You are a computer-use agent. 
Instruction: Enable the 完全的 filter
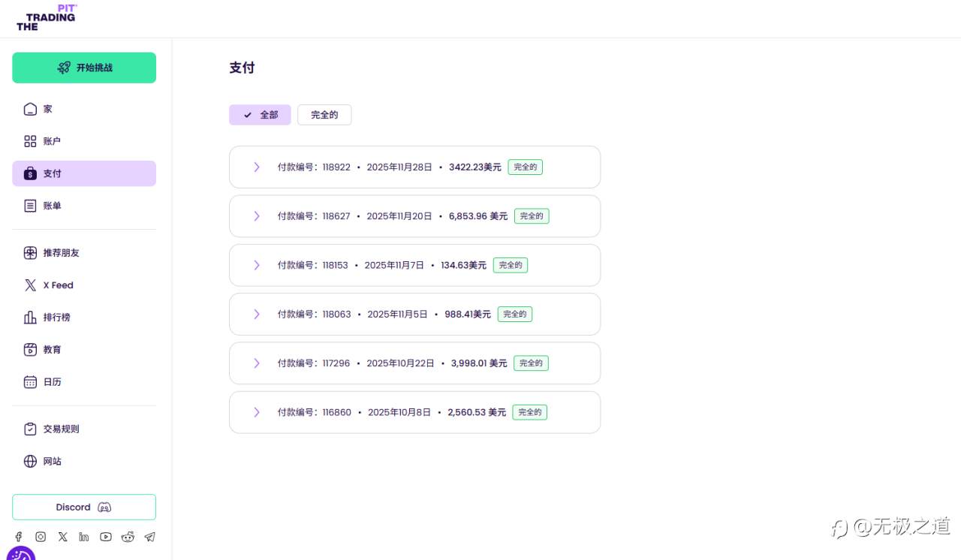pyautogui.click(x=324, y=115)
